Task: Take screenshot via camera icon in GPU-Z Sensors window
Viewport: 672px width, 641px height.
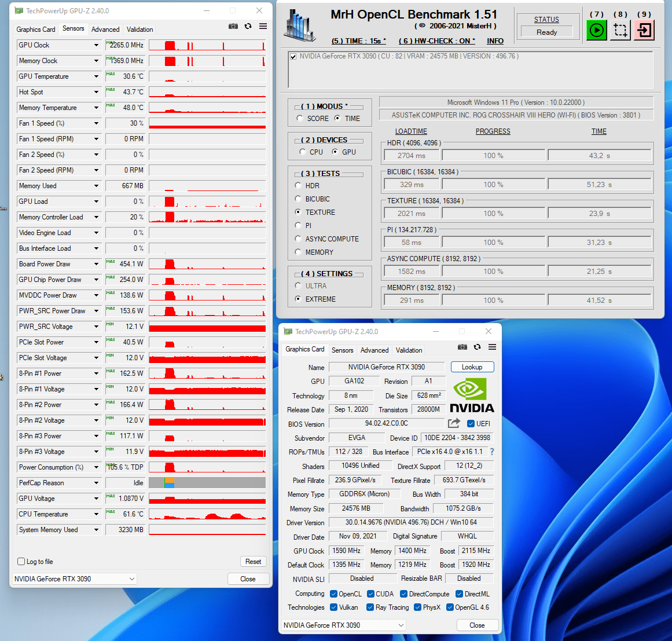Action: click(233, 26)
